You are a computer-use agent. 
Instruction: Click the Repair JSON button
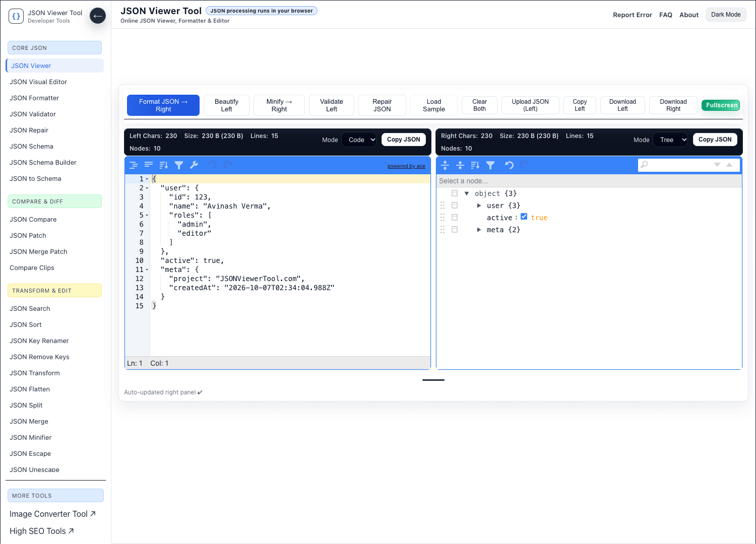tap(382, 105)
